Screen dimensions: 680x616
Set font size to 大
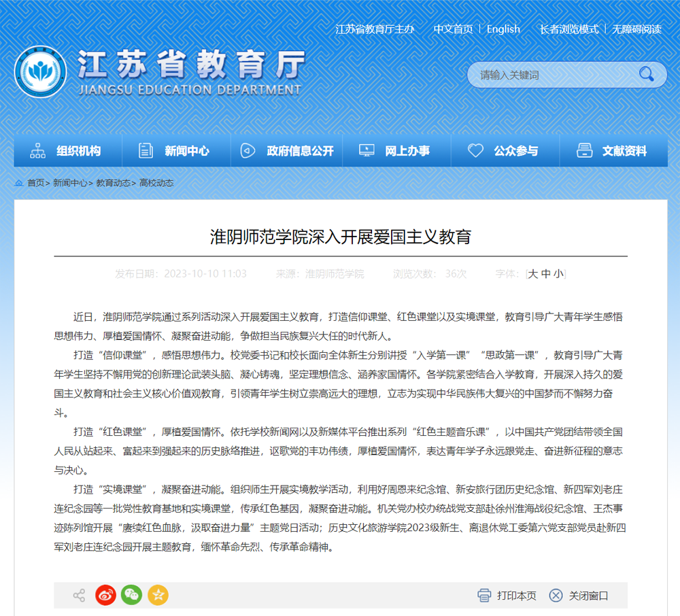coord(533,273)
